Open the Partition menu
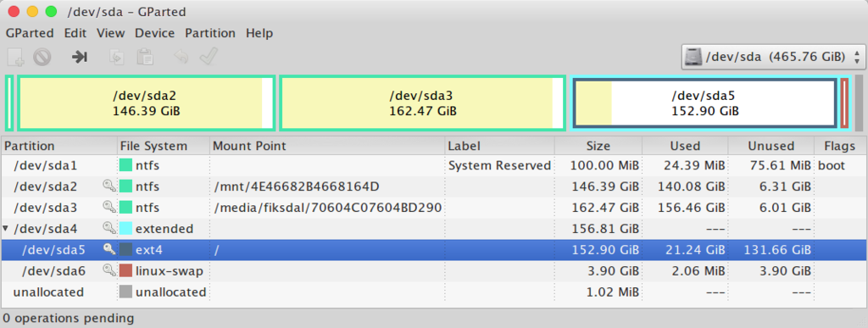This screenshot has width=868, height=328. 210,33
